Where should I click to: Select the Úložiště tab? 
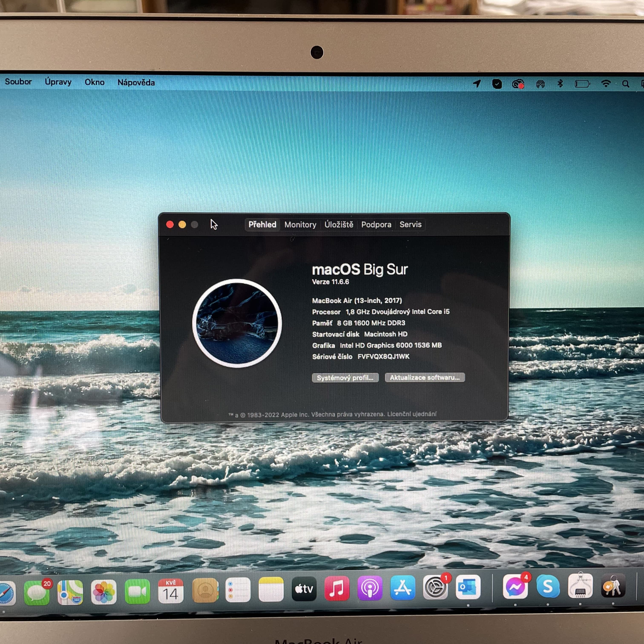coord(339,225)
